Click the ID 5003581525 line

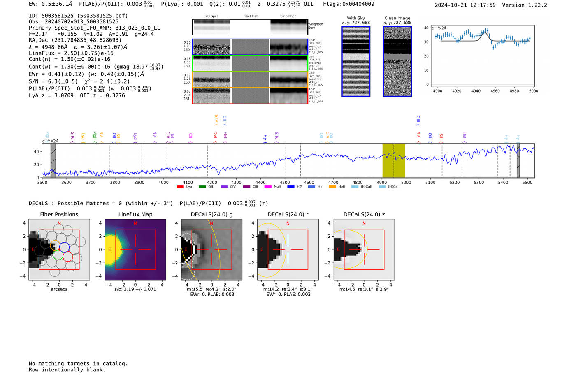point(78,16)
